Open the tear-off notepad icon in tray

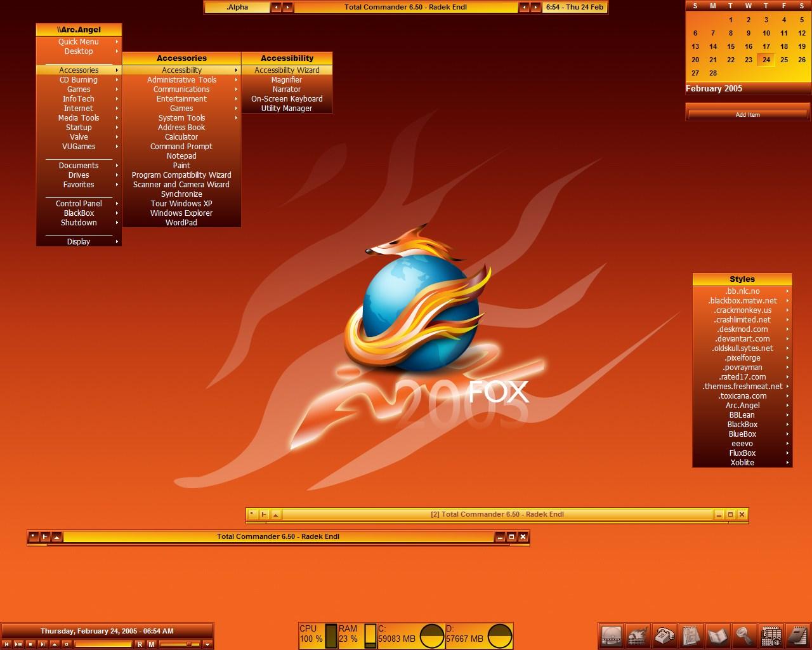[x=691, y=635]
